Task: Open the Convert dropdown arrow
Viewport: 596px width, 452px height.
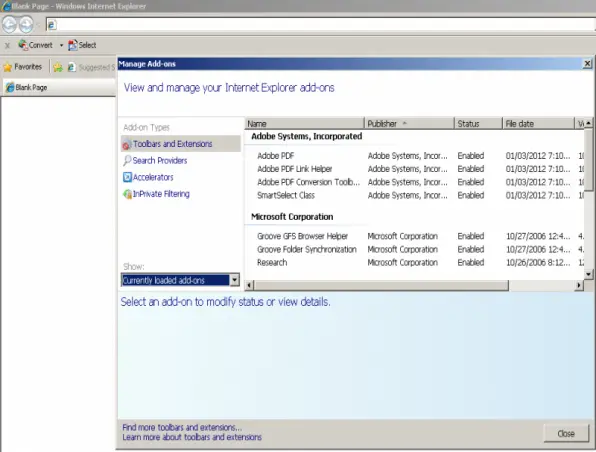Action: point(61,45)
